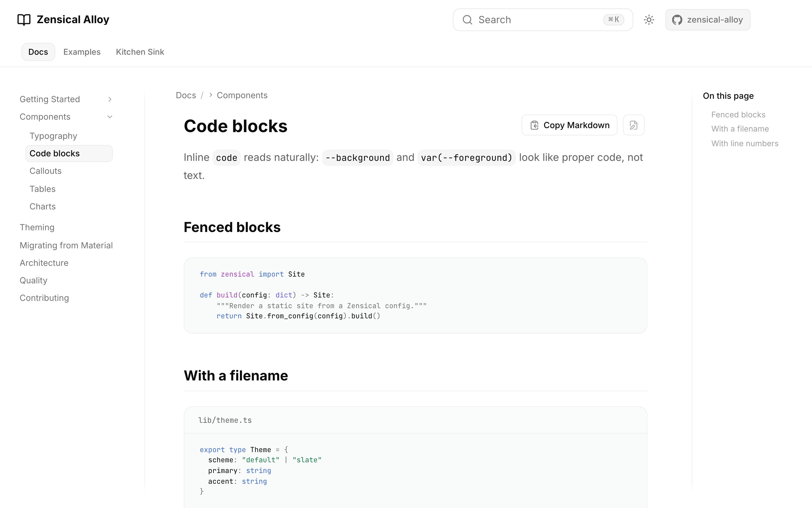Open Charts in the sidebar
Viewport: 812px width, 508px height.
(43, 206)
